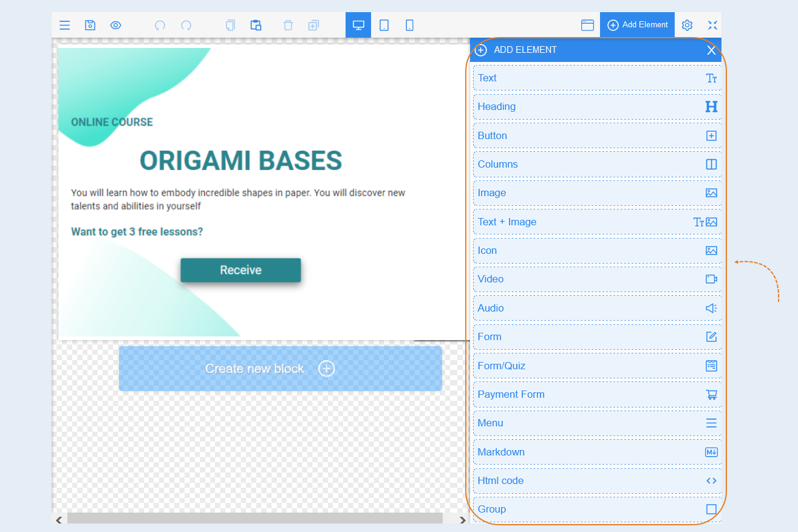Select 'Want to get 3 free lessons?' text
This screenshot has width=798, height=532.
137,231
